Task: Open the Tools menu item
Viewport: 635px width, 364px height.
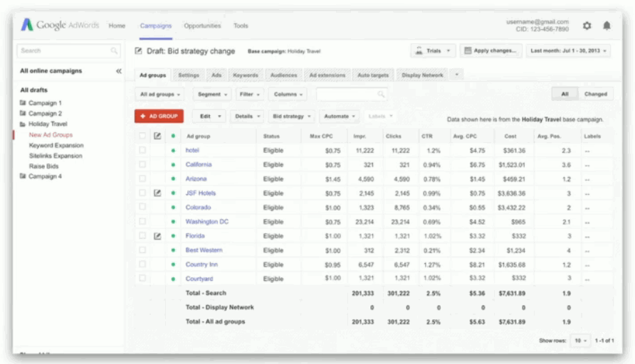Action: 241,26
